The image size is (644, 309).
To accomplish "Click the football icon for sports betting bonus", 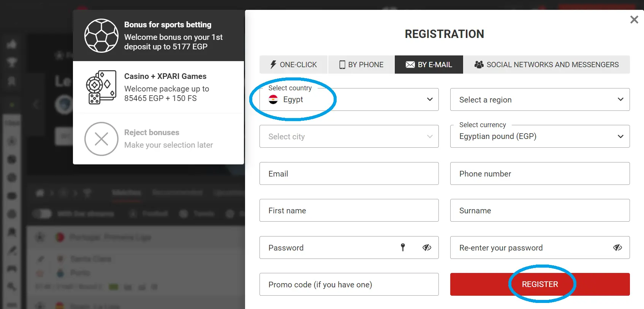I will [101, 36].
